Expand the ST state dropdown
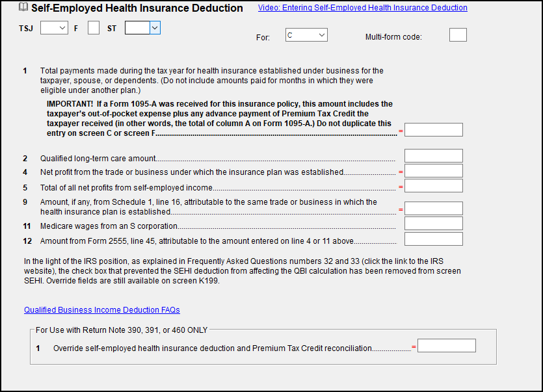 point(155,28)
